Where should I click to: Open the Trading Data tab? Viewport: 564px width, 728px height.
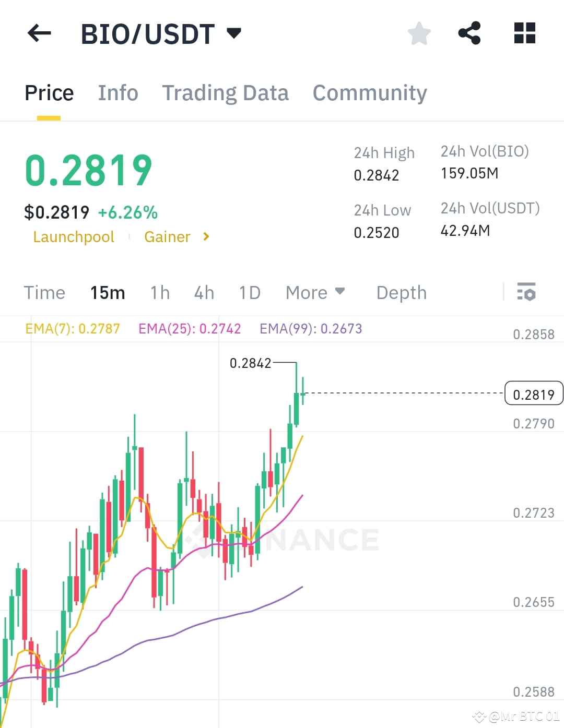(226, 93)
